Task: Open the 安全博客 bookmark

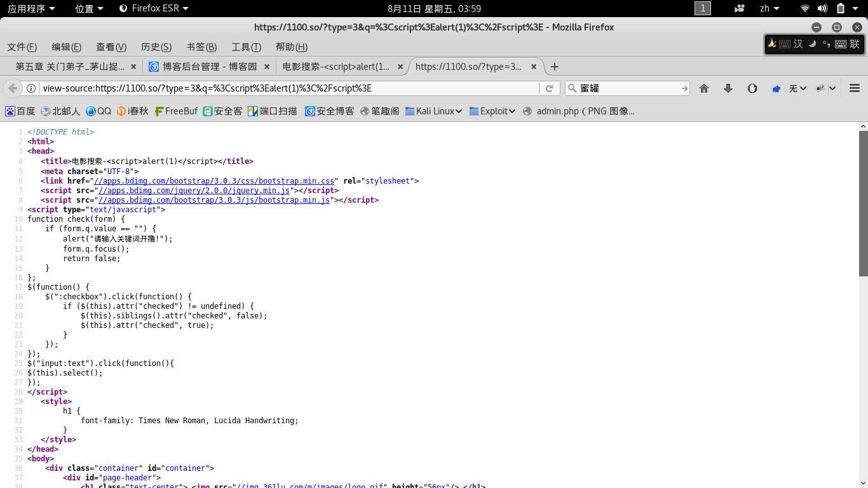Action: click(x=329, y=111)
